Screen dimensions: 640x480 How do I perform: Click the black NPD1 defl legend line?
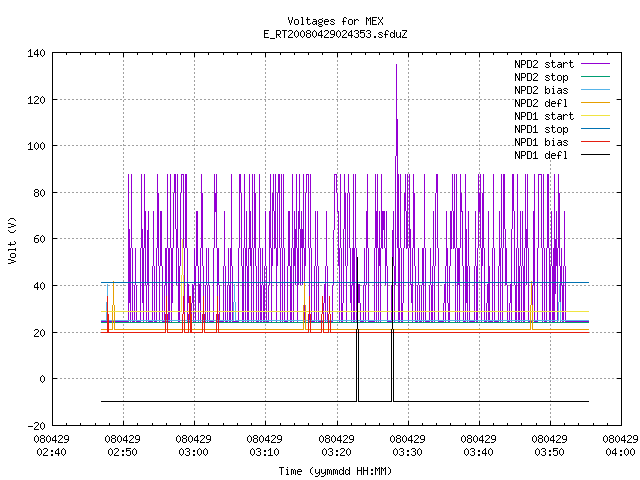coord(595,155)
